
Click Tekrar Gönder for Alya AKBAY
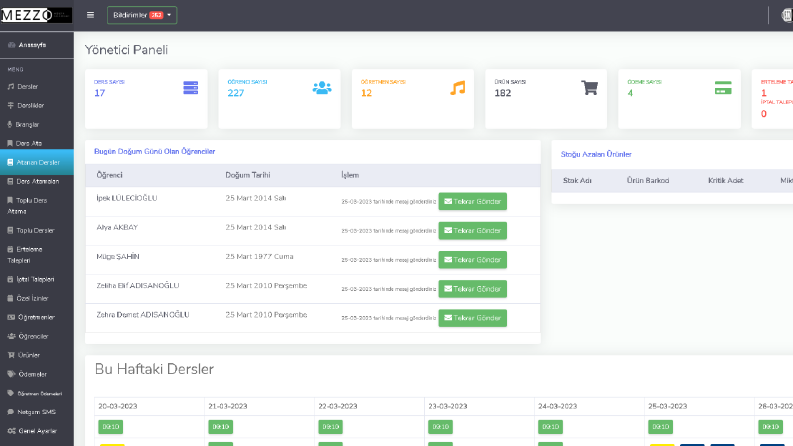[x=472, y=231]
